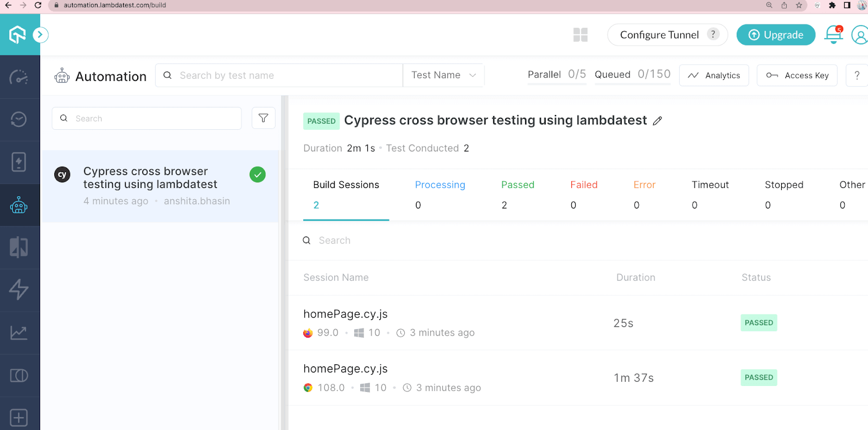Open the homePage.cy.js session with duration 25s
Image resolution: width=868 pixels, height=430 pixels.
578,323
